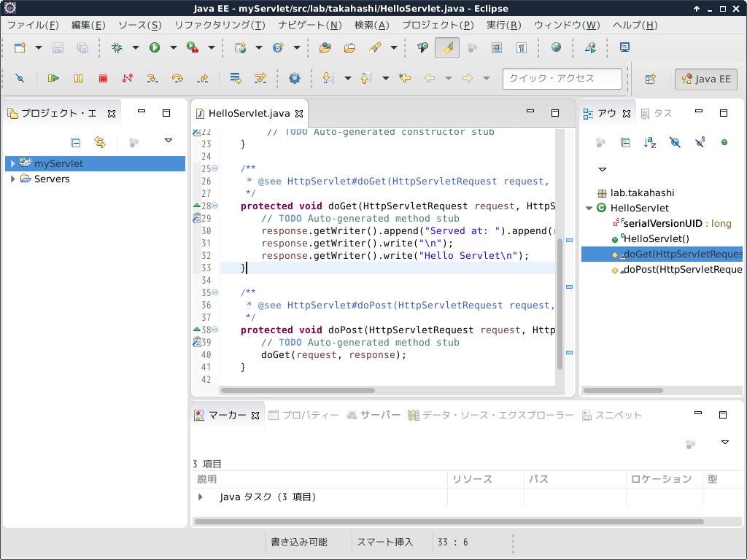Image resolution: width=747 pixels, height=560 pixels.
Task: Toggle Block Selection mode icon
Action: [x=496, y=47]
